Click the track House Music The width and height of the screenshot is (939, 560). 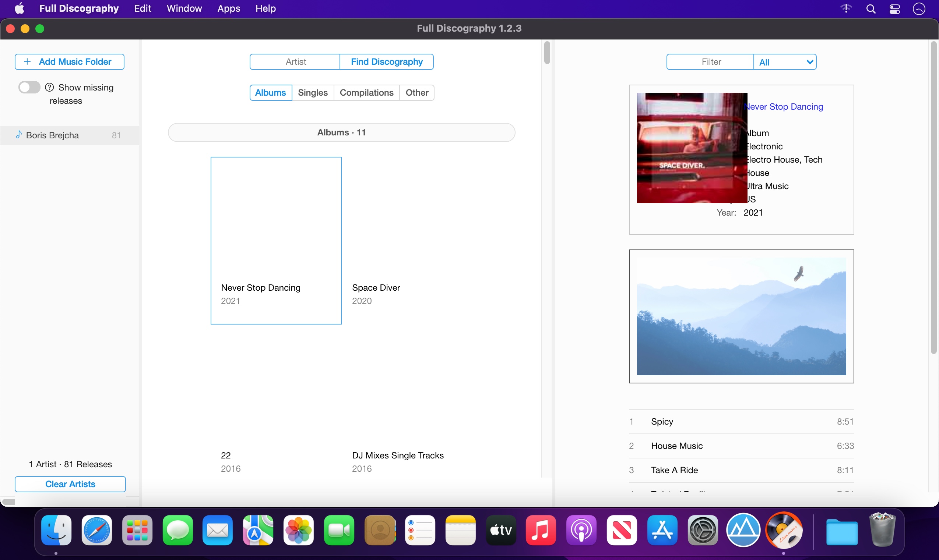[741, 446]
